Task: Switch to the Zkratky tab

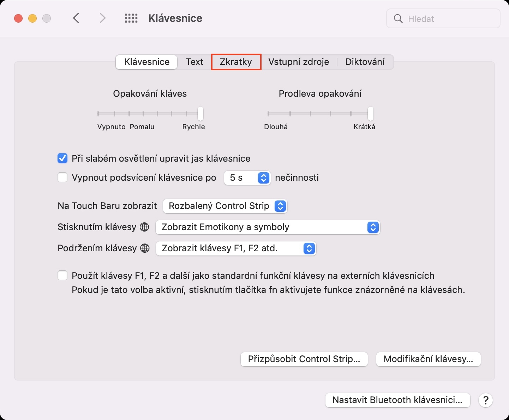Action: coord(236,62)
